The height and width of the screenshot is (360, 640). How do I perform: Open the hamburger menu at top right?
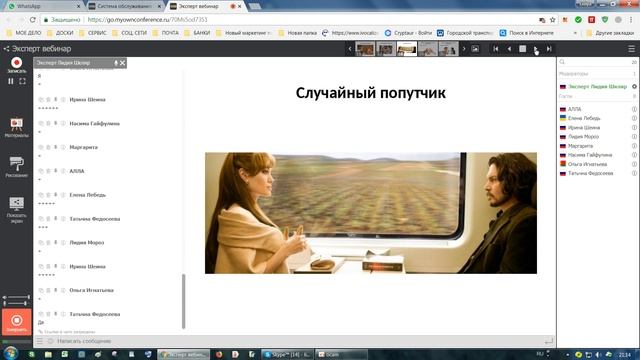[x=631, y=49]
